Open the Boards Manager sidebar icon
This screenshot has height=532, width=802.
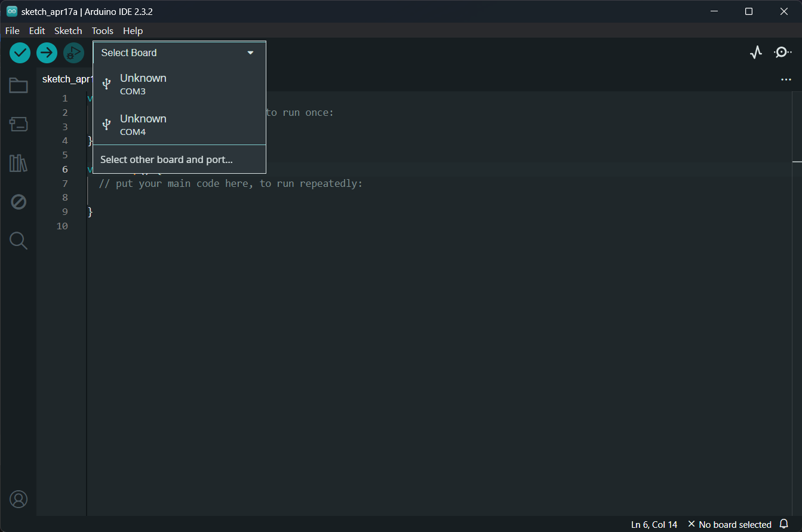(x=18, y=124)
